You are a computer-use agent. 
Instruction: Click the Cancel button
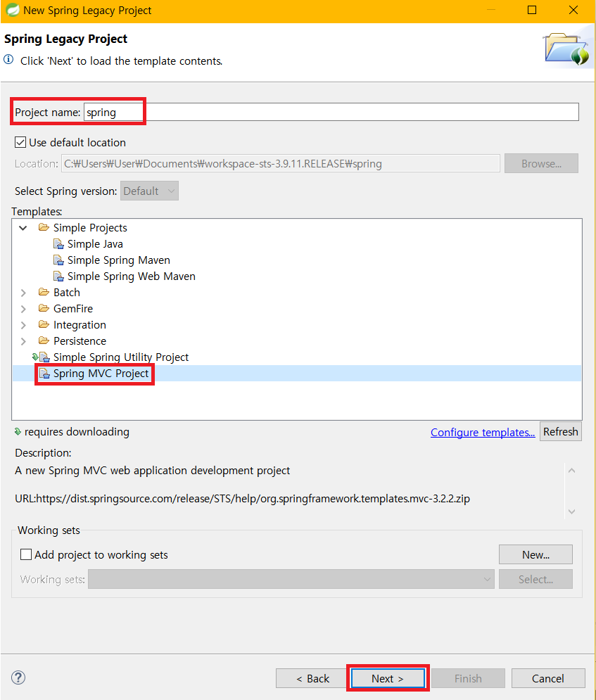click(x=547, y=678)
